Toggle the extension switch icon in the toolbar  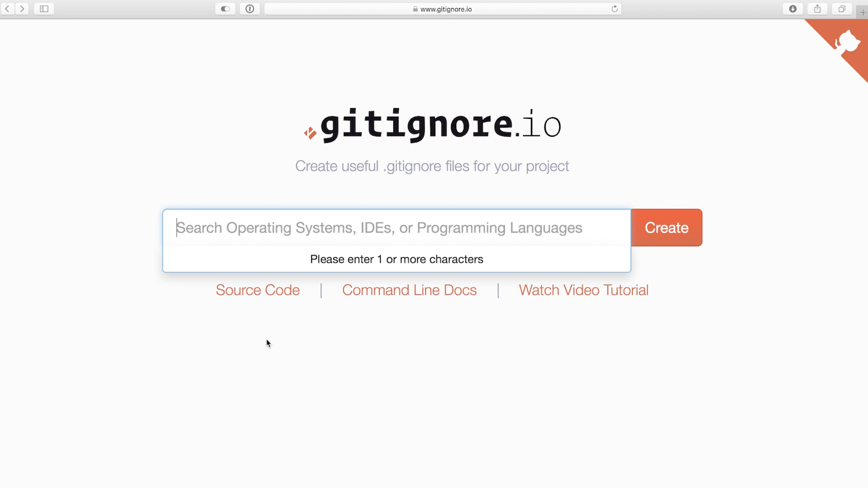point(225,9)
